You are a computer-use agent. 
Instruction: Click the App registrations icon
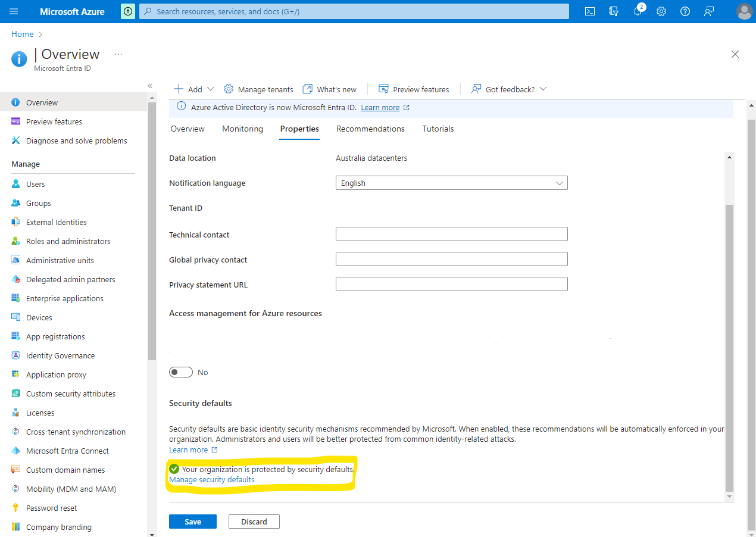pos(16,336)
